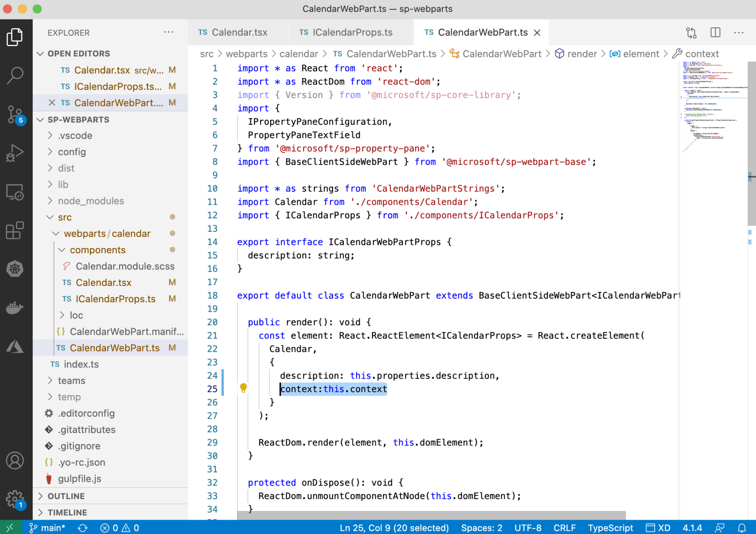Expand the node_modules folder
Screen dimensions: 756x534
[91, 201]
